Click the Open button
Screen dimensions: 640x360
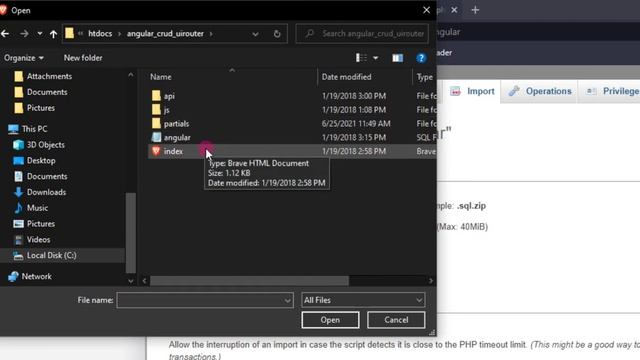[330, 320]
